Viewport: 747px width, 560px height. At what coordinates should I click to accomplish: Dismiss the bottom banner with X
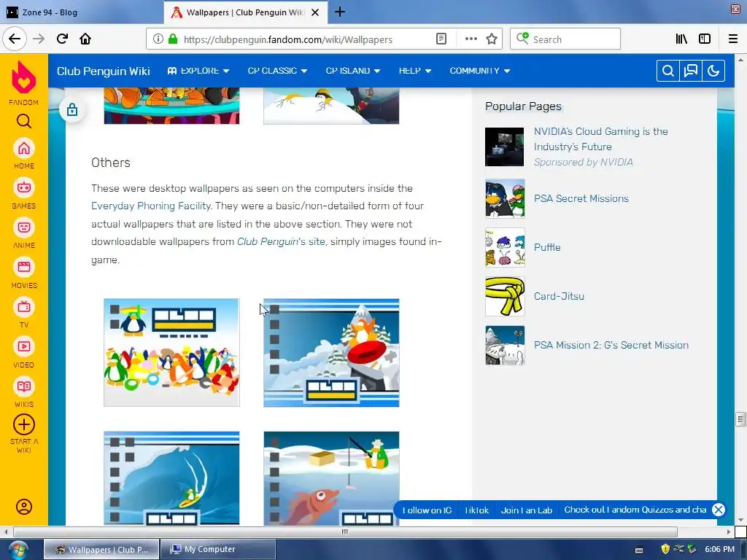(718, 510)
